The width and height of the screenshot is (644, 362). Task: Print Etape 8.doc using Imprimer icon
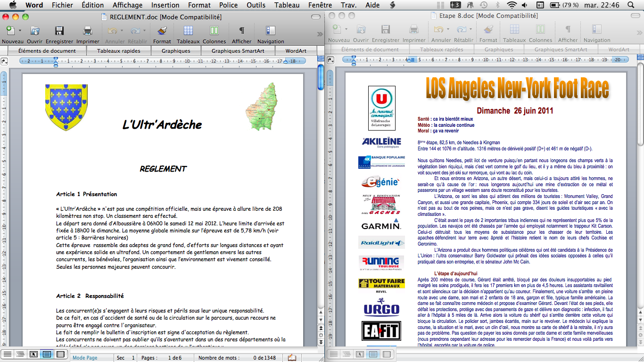click(x=414, y=30)
